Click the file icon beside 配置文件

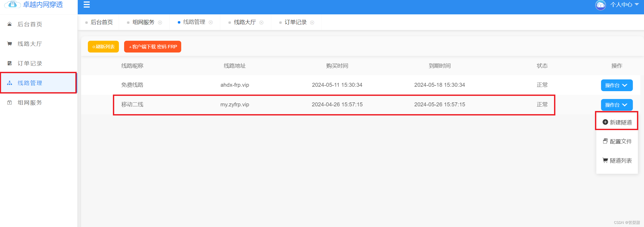(605, 141)
